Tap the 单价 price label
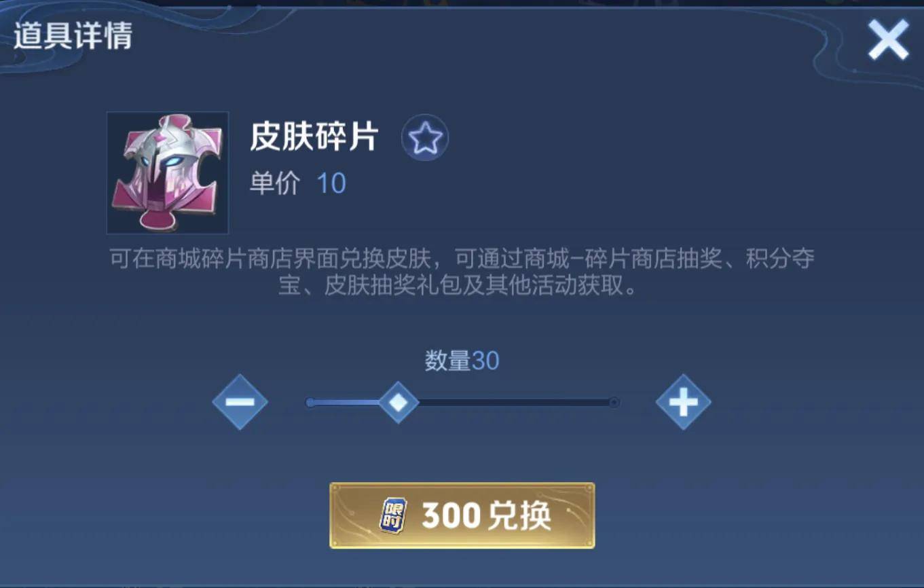Image resolution: width=924 pixels, height=588 pixels. 274,184
